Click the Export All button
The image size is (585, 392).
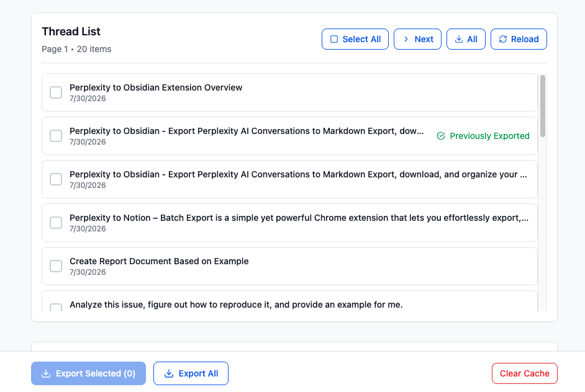click(191, 373)
